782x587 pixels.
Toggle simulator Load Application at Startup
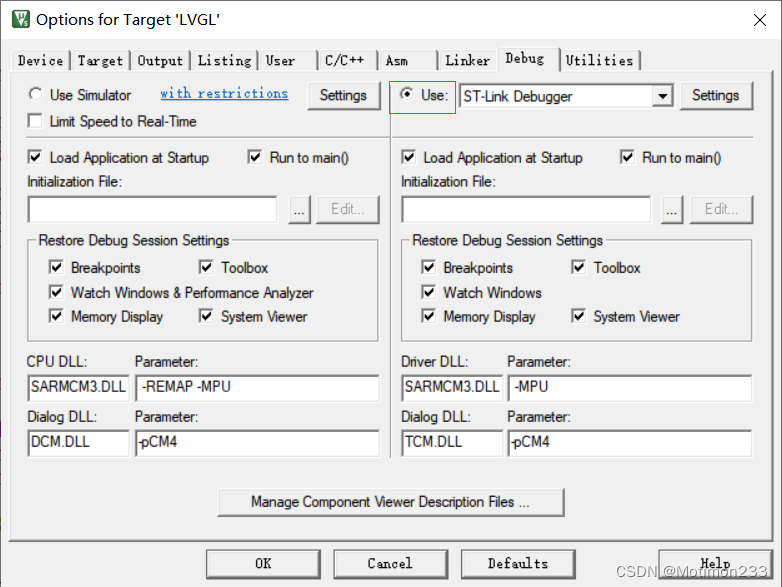click(x=35, y=157)
